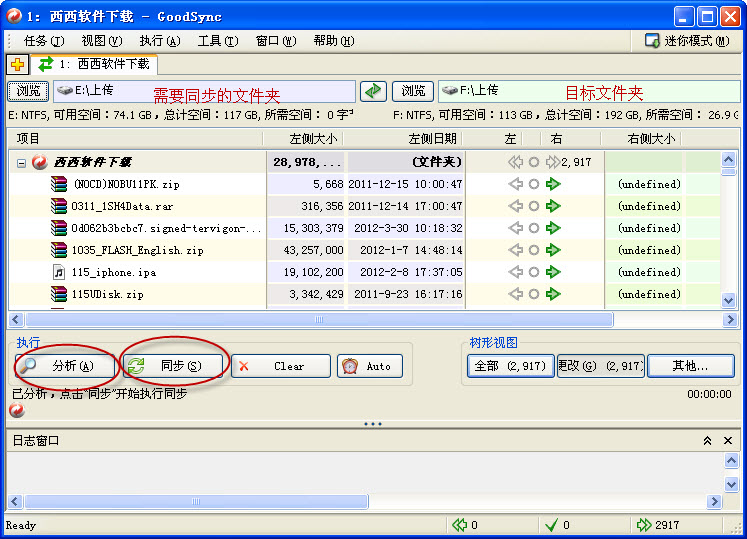Open the 视图(V) menu
The height and width of the screenshot is (539, 747).
pos(101,41)
